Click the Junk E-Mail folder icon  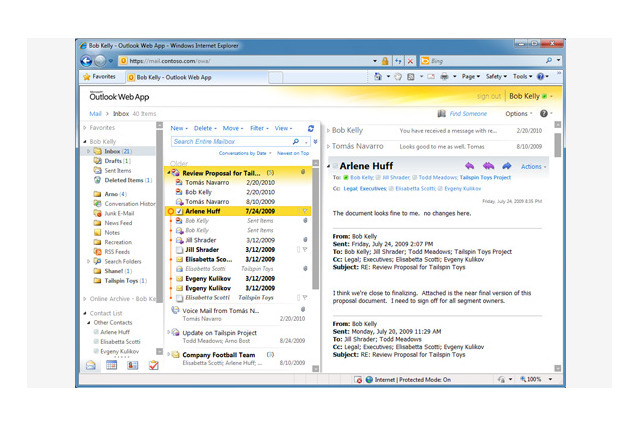(97, 213)
